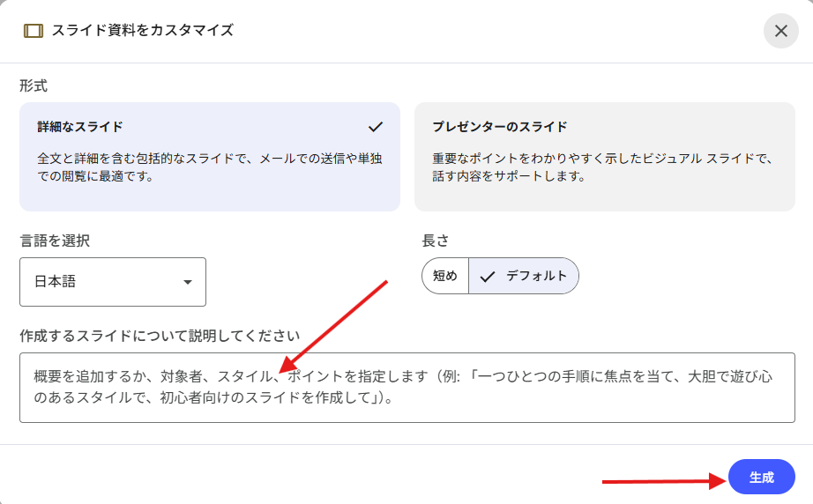813x504 pixels.
Task: Choose the プレゼンターのスライド format option
Action: [605, 157]
